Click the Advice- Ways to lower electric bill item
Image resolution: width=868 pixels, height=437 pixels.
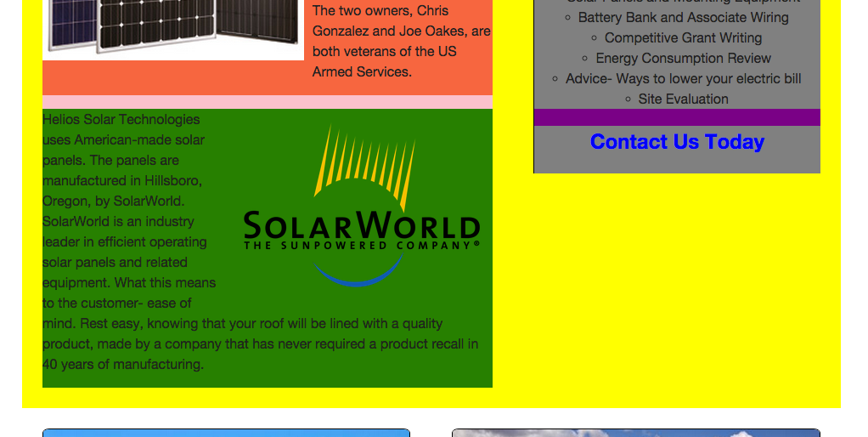[x=683, y=78]
